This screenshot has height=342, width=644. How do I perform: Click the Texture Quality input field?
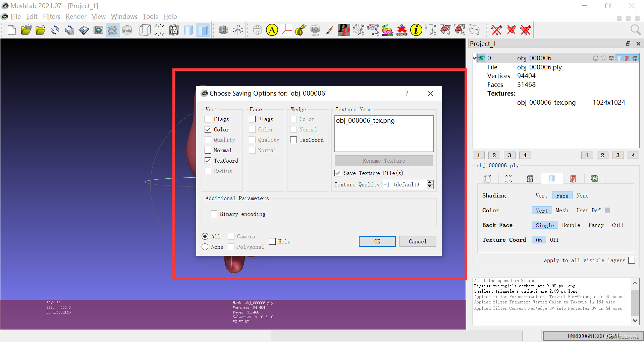tap(405, 184)
